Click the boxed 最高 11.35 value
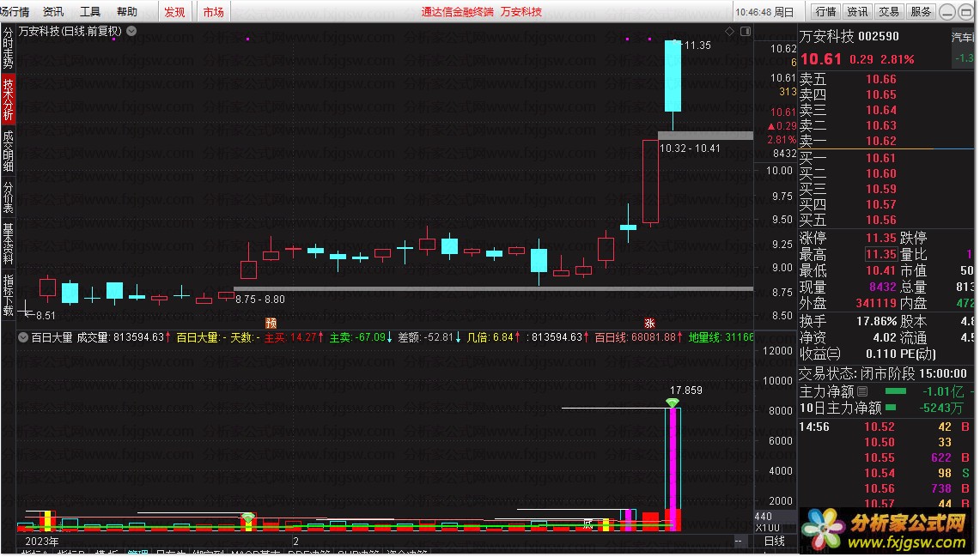 point(881,254)
